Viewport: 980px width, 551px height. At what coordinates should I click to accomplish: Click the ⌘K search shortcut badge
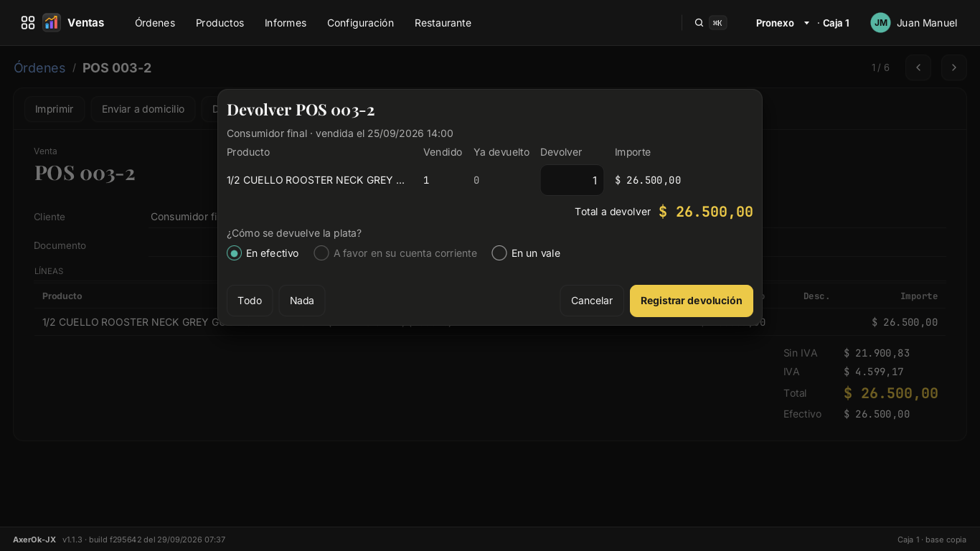coord(717,23)
